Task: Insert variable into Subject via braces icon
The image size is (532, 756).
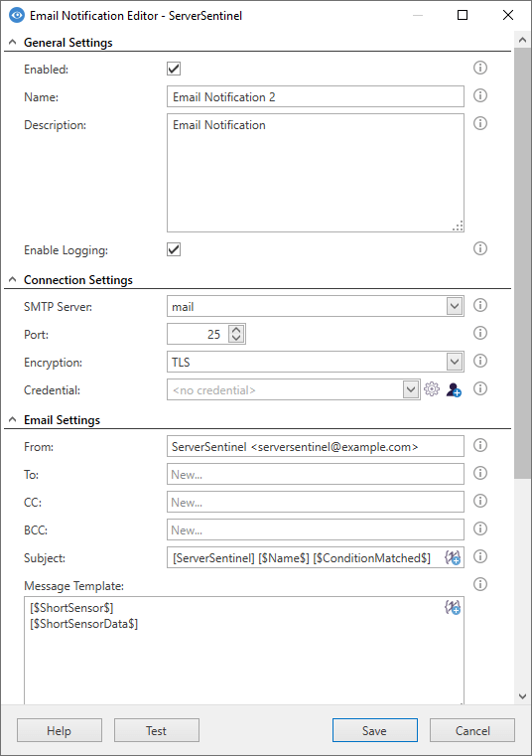Action: click(453, 558)
